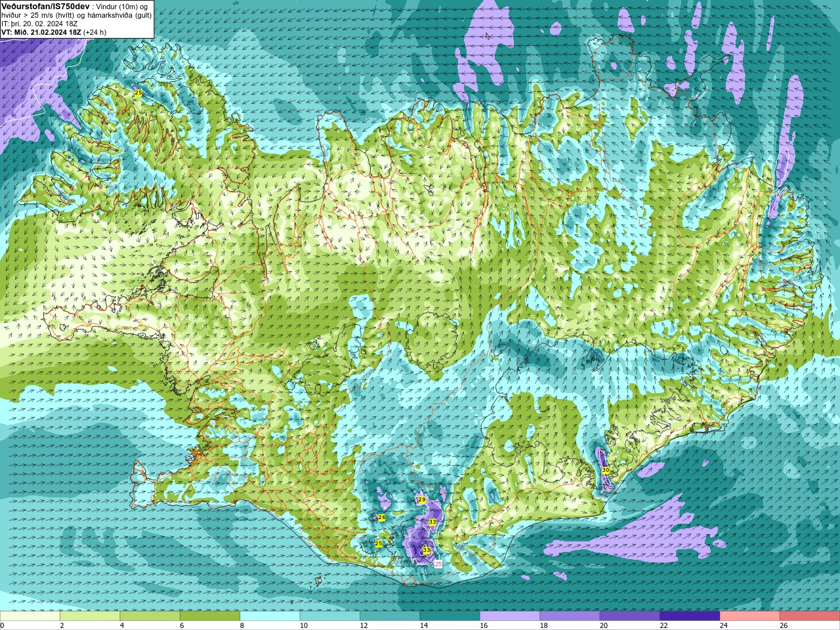Select the 2–4 m/s light green legend swatch
The image size is (840, 630).
click(x=90, y=616)
